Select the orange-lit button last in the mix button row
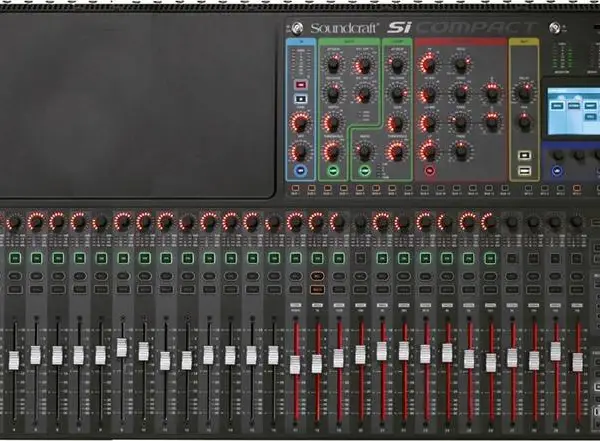This screenshot has width=600, height=441. (577, 188)
